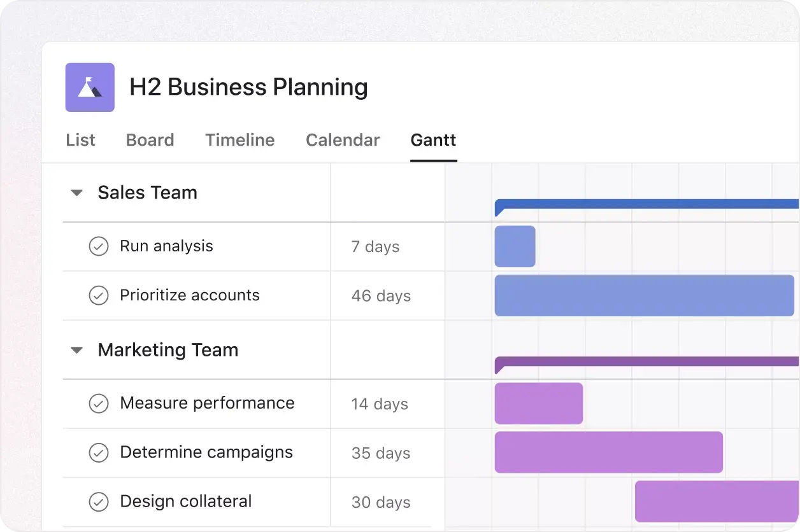
Task: Toggle the Determine campaigns check circle
Action: pyautogui.click(x=99, y=452)
